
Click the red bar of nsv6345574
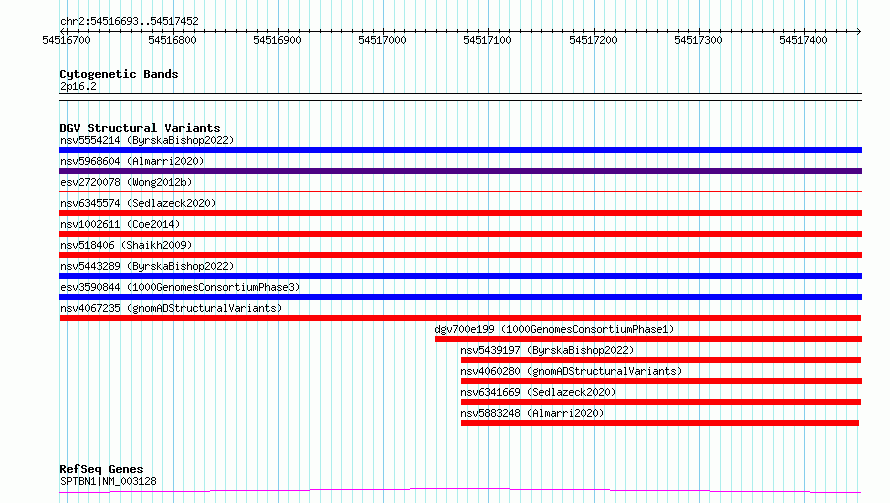460,213
